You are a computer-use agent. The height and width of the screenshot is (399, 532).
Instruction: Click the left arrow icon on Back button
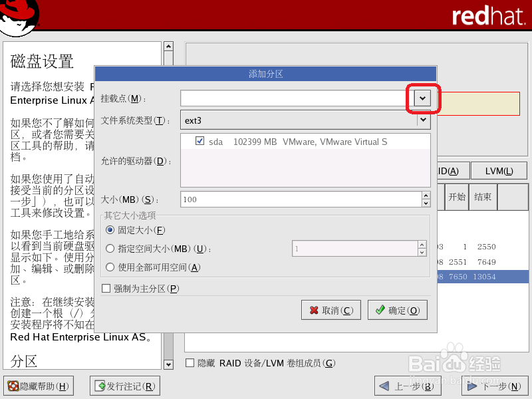tap(384, 386)
